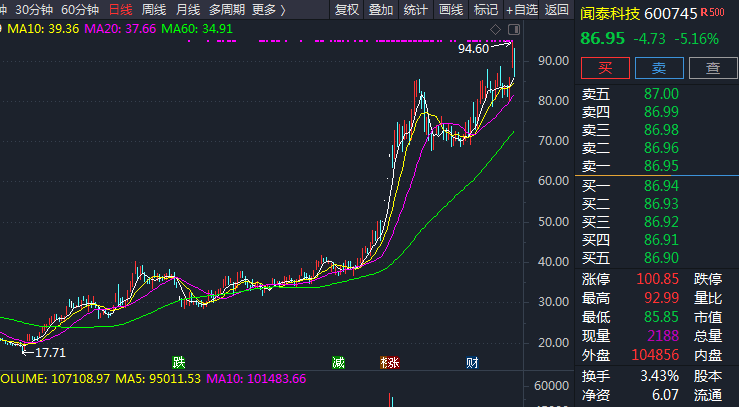Click 净资 value 6.07
The image size is (739, 407).
[x=665, y=395]
